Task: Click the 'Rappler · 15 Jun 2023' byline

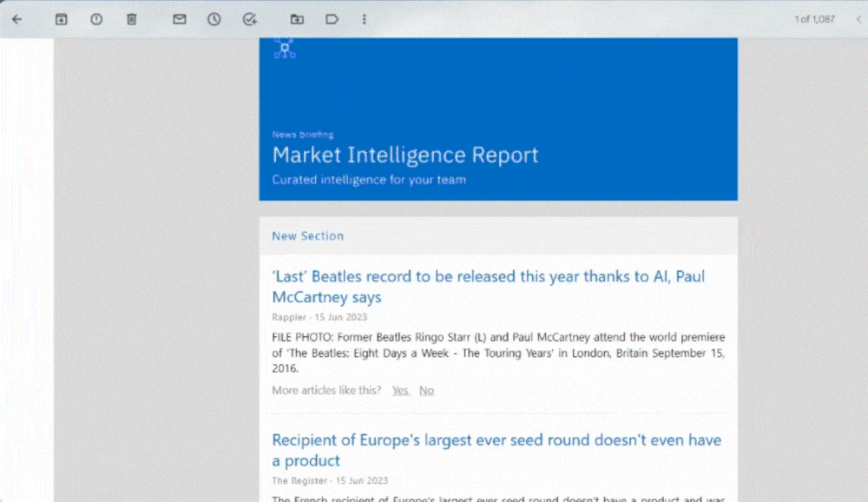Action: [x=319, y=317]
